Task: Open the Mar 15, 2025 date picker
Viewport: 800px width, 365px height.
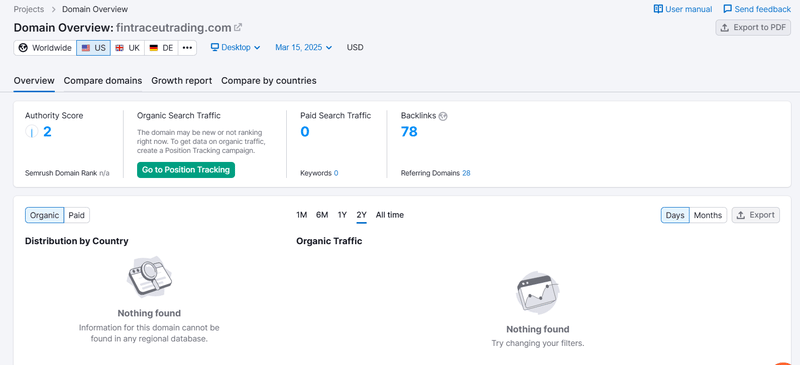Action: point(304,47)
